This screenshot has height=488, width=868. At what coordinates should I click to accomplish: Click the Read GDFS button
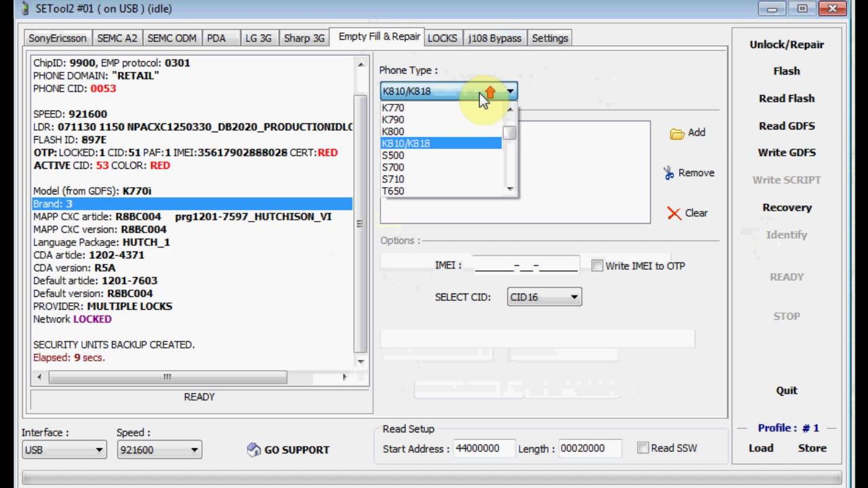pos(787,126)
